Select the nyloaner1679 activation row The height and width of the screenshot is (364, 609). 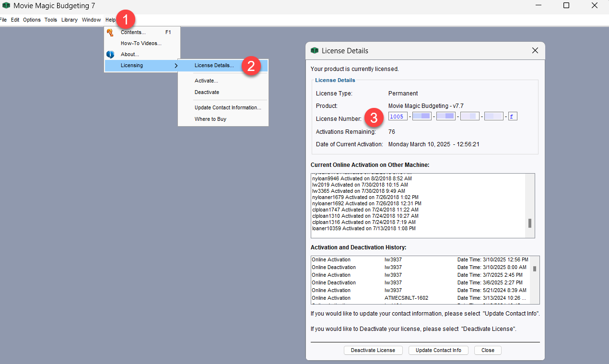point(418,197)
